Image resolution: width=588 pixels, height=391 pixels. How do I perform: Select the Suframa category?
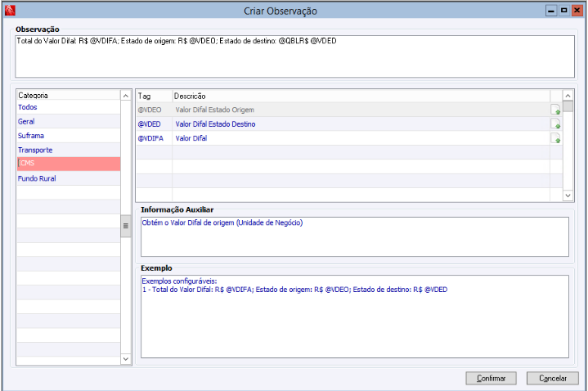point(68,136)
